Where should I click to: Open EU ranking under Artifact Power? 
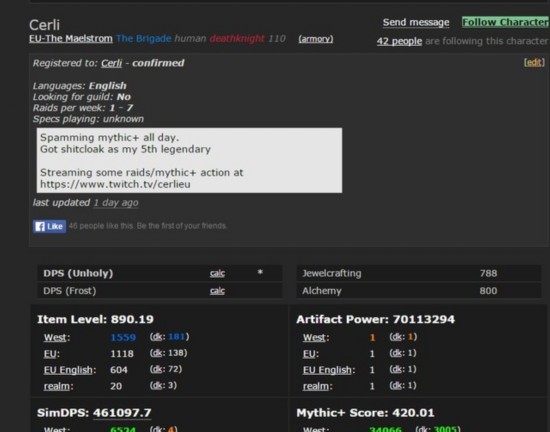click(309, 354)
